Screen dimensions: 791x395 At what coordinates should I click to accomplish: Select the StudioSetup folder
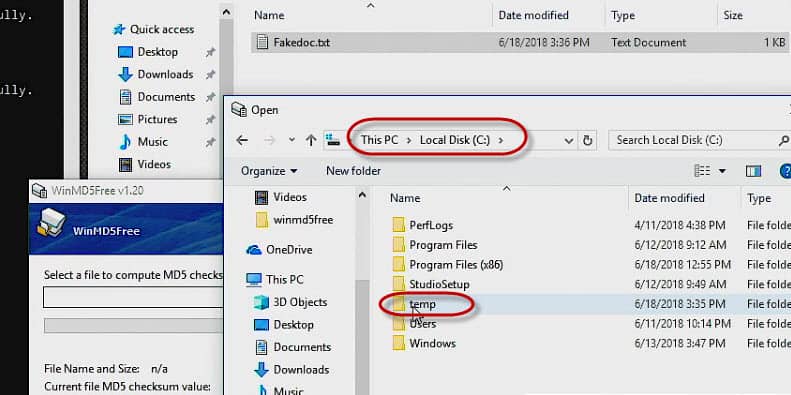click(x=439, y=285)
